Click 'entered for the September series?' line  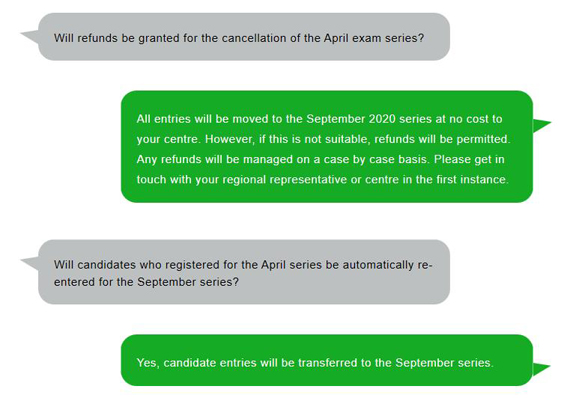pos(146,282)
